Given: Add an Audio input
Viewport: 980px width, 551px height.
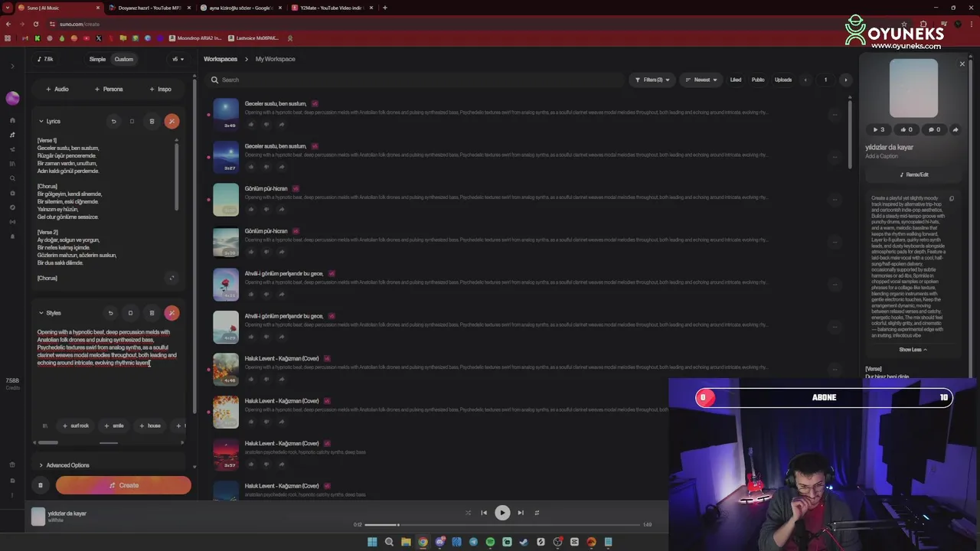Looking at the screenshot, I should tap(57, 89).
